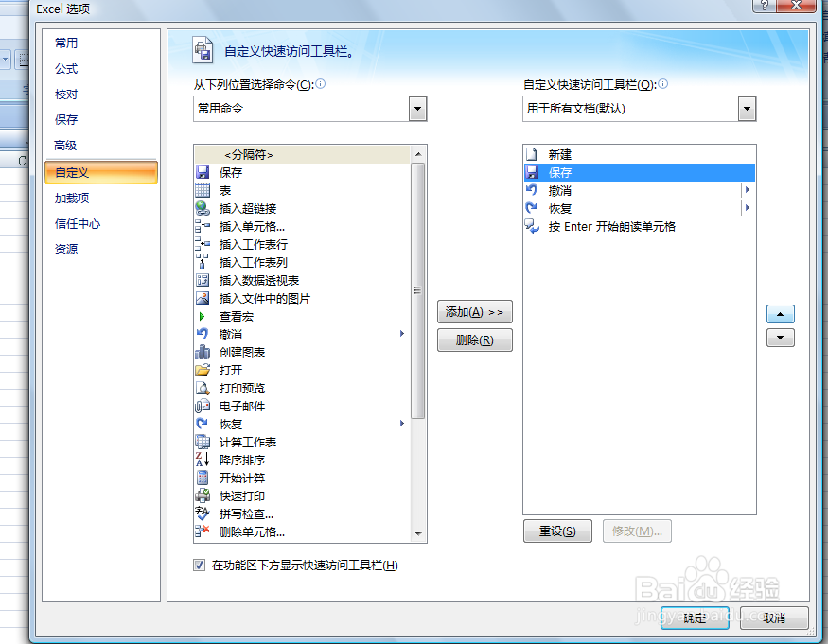Click the Undo icon in the right list
Viewport: 828px width, 644px height.
click(532, 190)
